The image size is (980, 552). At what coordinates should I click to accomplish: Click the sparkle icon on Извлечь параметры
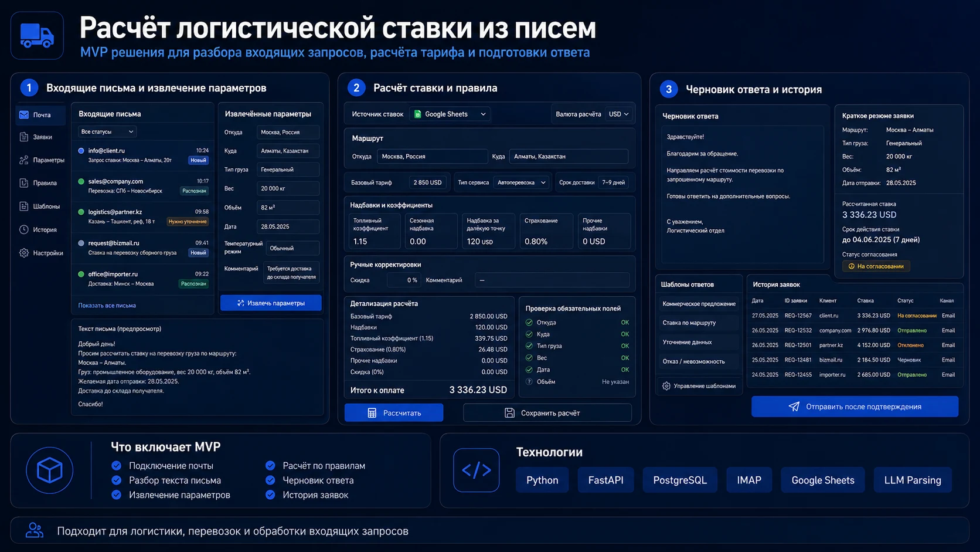pos(241,303)
